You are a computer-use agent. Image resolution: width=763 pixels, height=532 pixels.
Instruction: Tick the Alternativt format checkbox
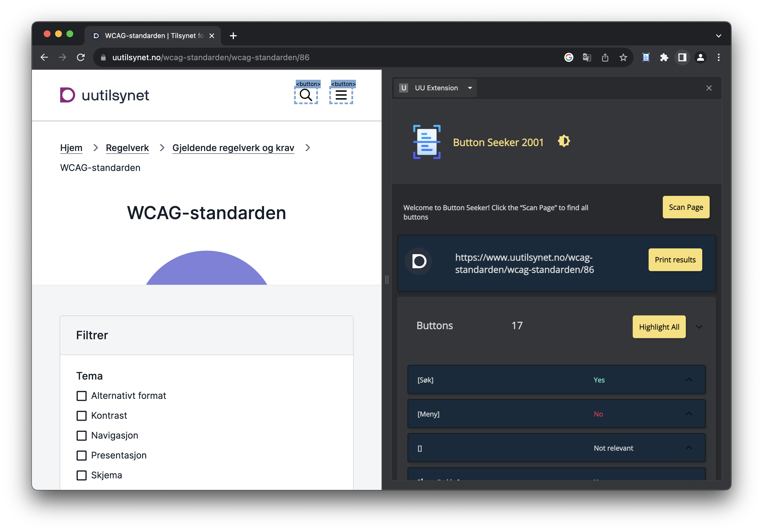(x=81, y=396)
